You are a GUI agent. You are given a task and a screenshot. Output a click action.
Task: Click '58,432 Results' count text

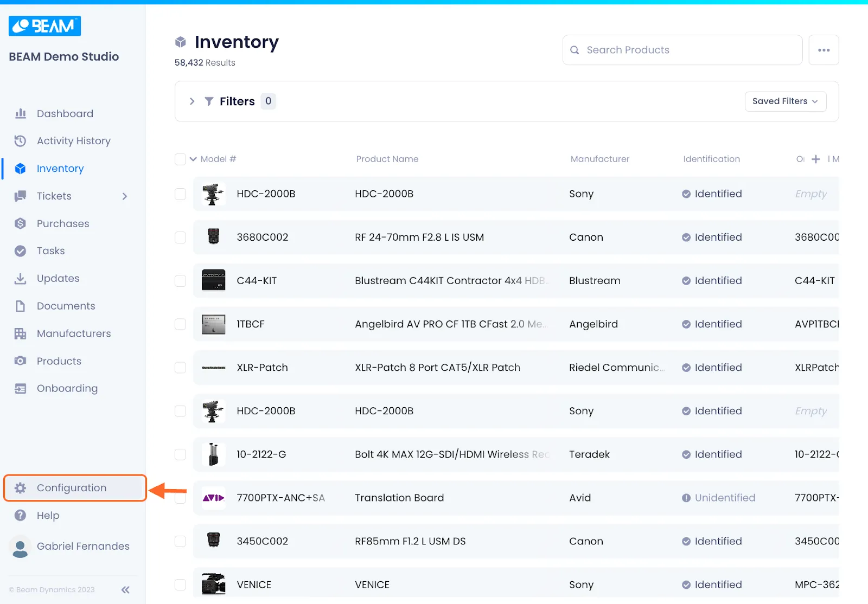pyautogui.click(x=205, y=63)
